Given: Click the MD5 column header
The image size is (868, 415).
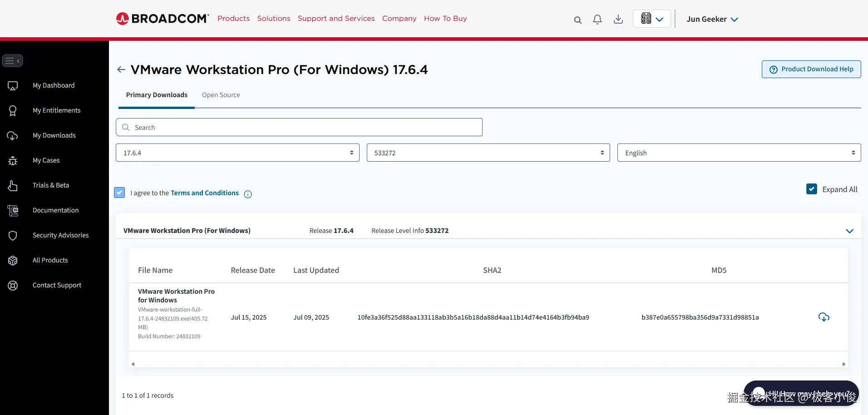Looking at the screenshot, I should [719, 270].
